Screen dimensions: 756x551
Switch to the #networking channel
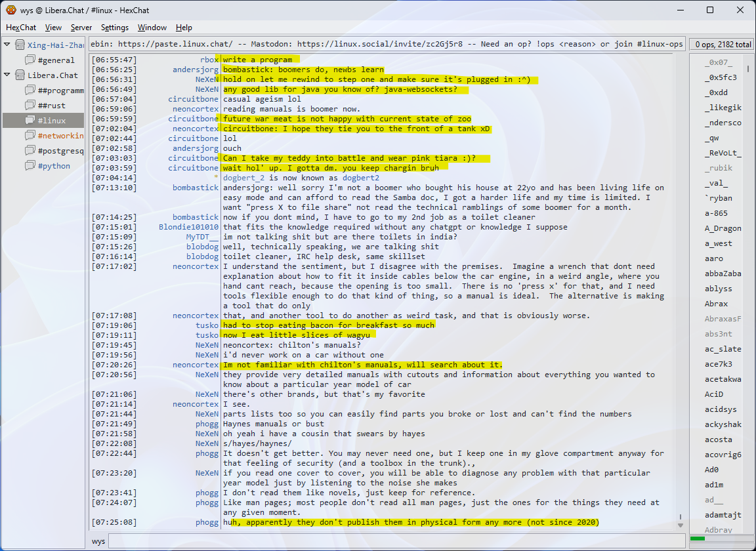point(60,136)
